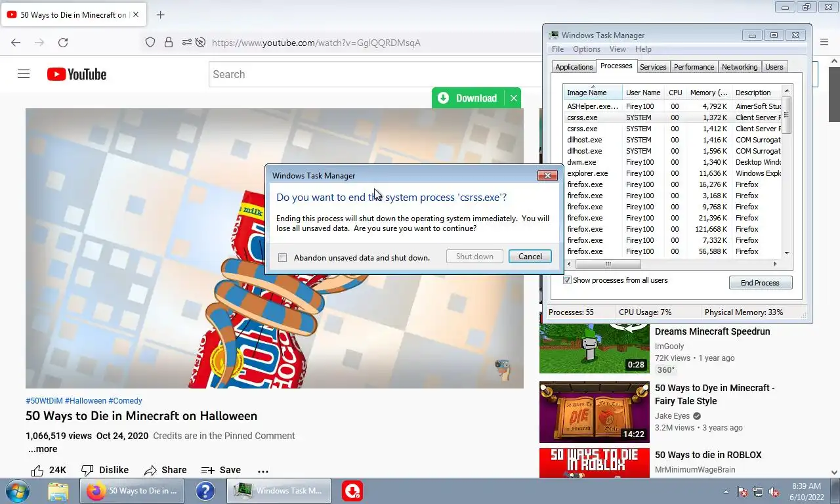Go to the YouTube home logo
Screen dimensions: 840x504
[x=77, y=74]
